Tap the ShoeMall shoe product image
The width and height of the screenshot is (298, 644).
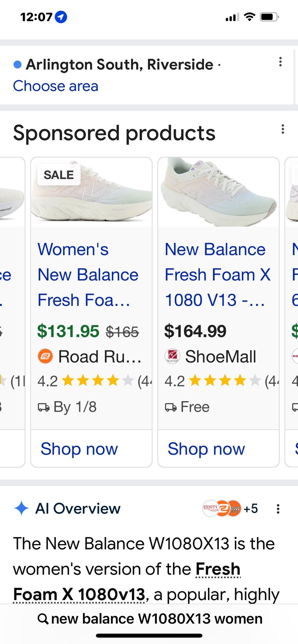218,193
